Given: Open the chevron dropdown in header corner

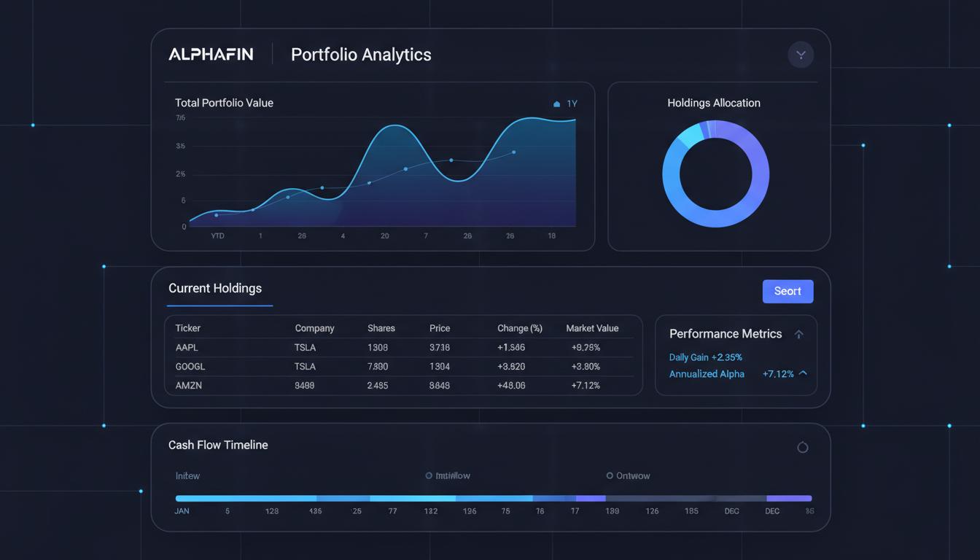Looking at the screenshot, I should click(x=801, y=55).
